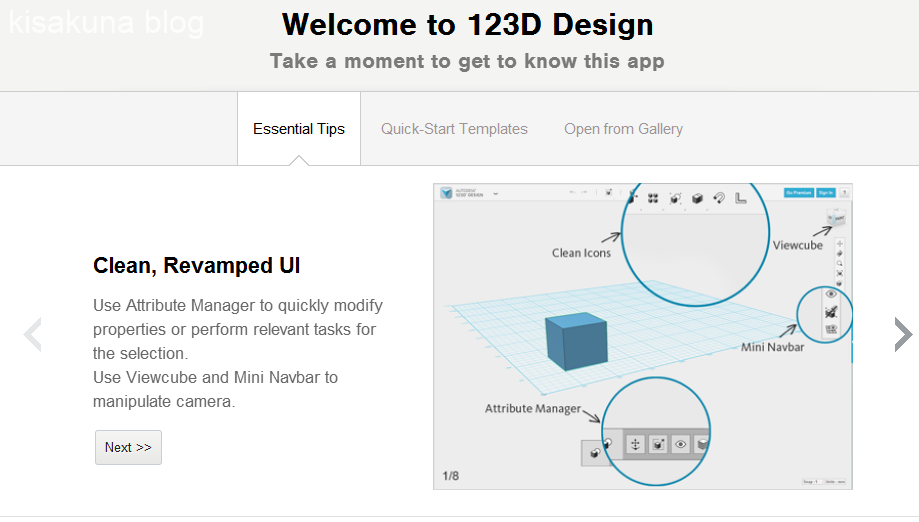This screenshot has width=919, height=522.
Task: Select the solid cube Primitives icon
Action: pyautogui.click(x=697, y=198)
